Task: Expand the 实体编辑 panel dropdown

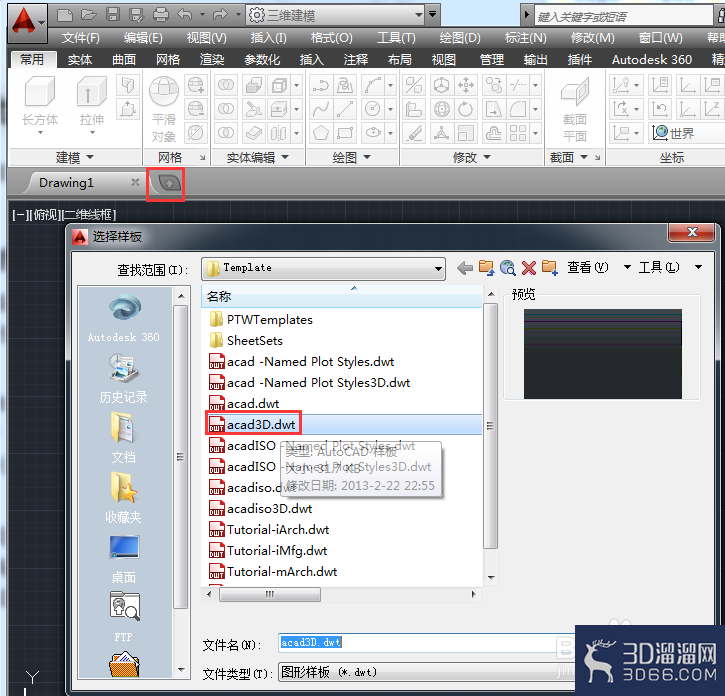Action: [x=258, y=158]
